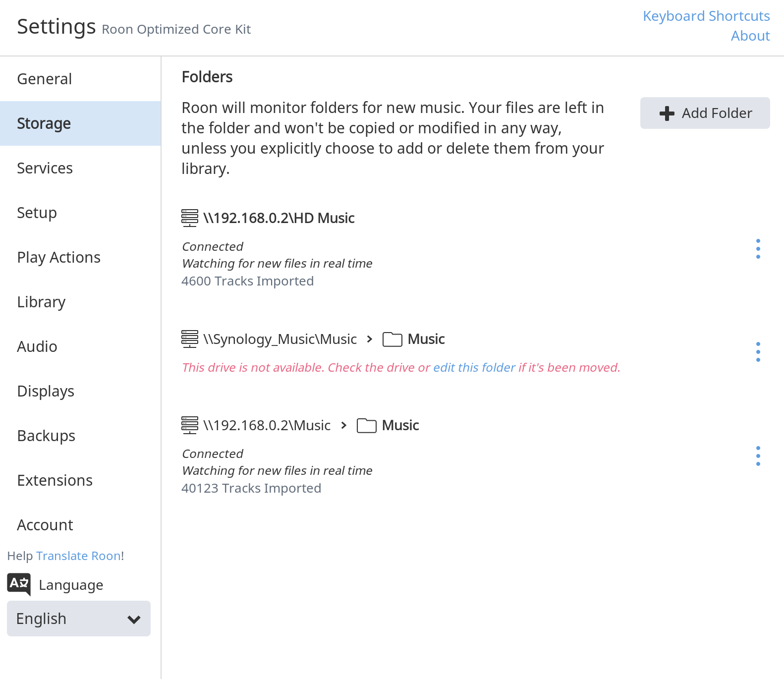Viewport: 784px width, 679px height.
Task: Open Extensions settings section
Action: pyautogui.click(x=80, y=480)
